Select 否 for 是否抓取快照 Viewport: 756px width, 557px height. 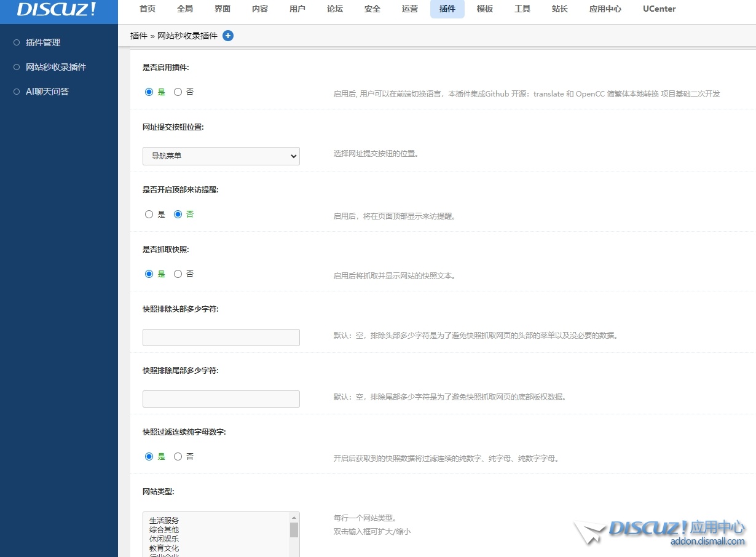click(x=178, y=274)
